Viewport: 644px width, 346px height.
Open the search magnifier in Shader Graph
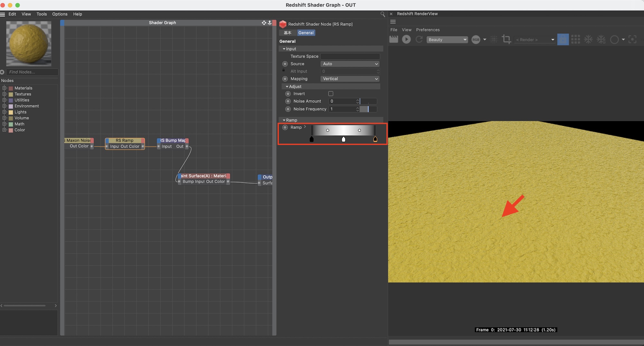point(383,14)
